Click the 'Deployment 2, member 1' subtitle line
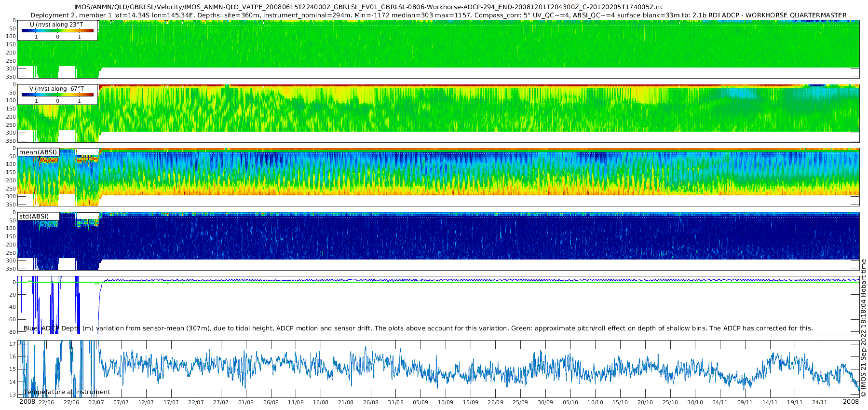 coord(438,15)
